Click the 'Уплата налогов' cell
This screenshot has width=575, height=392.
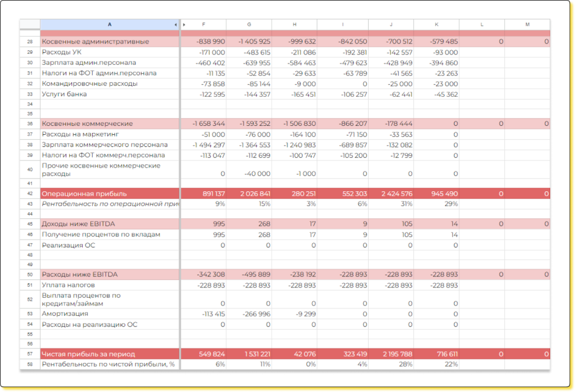pyautogui.click(x=110, y=285)
